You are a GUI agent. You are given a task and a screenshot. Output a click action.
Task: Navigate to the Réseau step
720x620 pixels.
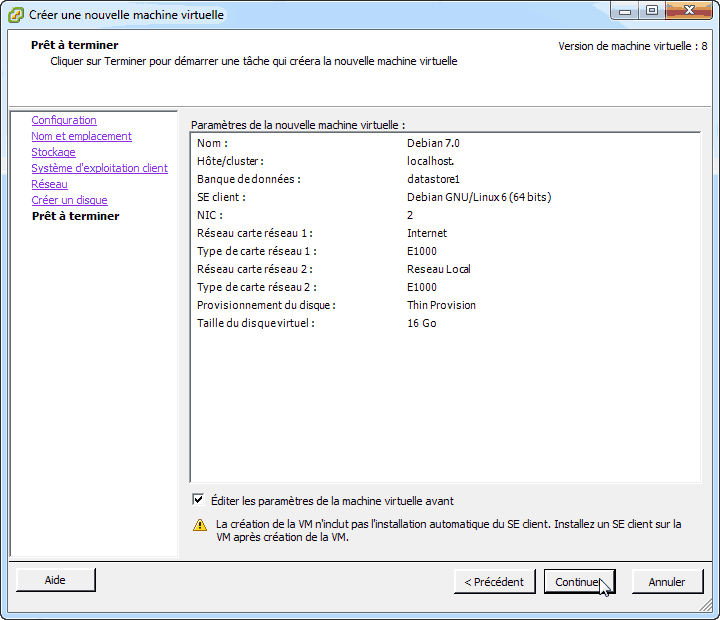(x=49, y=184)
